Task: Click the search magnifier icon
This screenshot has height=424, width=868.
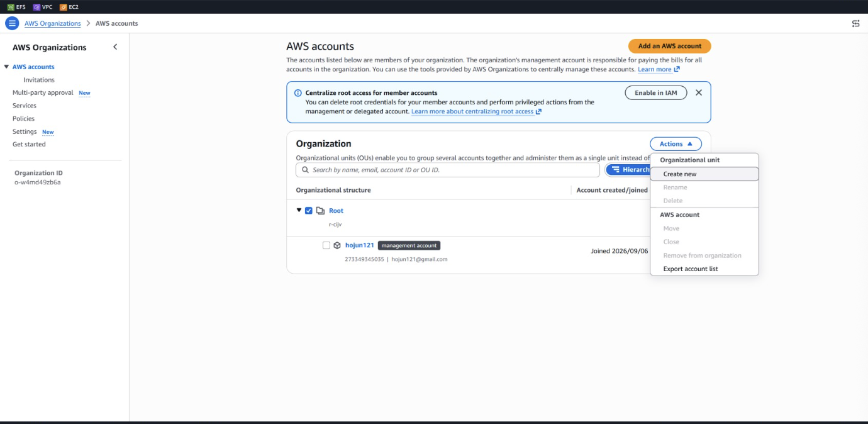Action: pos(306,170)
